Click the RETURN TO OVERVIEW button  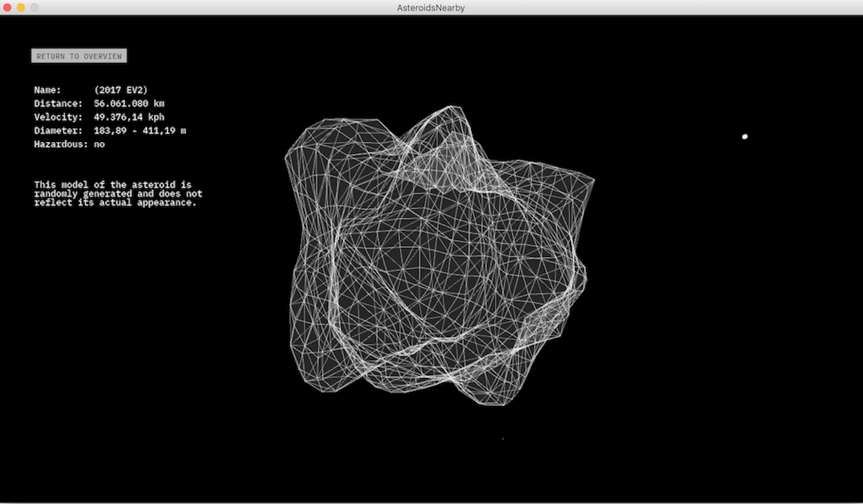pos(78,55)
